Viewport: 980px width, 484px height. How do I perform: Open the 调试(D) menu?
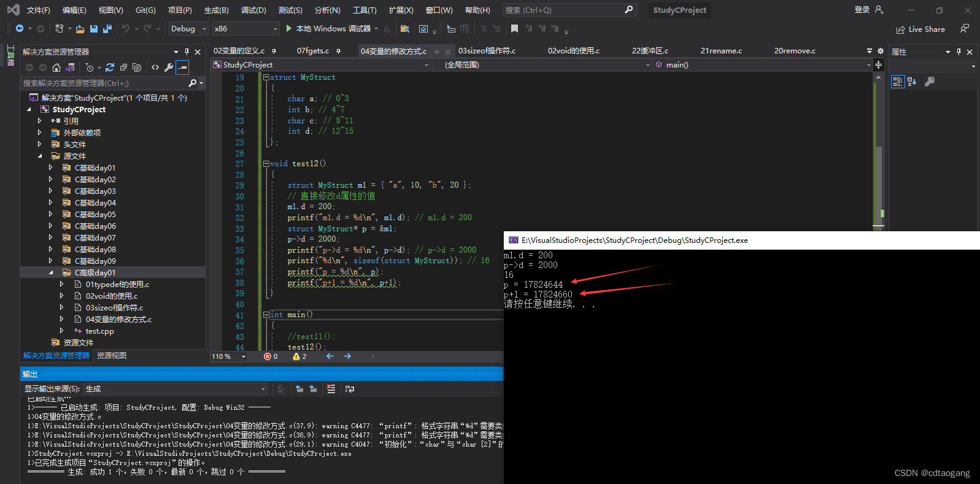point(253,10)
